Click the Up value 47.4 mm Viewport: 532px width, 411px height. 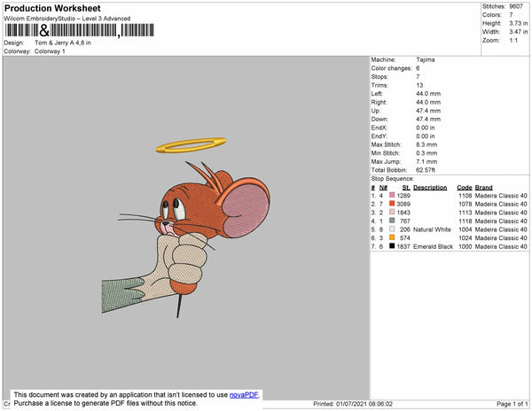428,111
